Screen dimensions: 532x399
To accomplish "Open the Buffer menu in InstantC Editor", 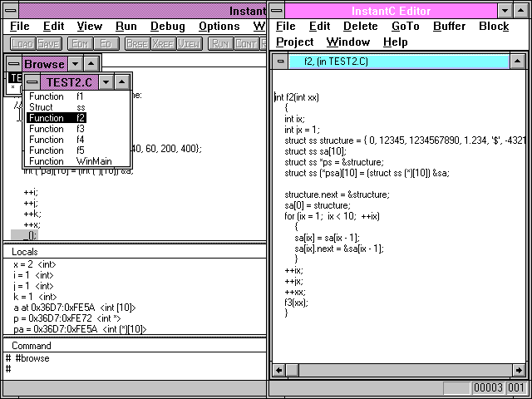I will click(x=450, y=26).
